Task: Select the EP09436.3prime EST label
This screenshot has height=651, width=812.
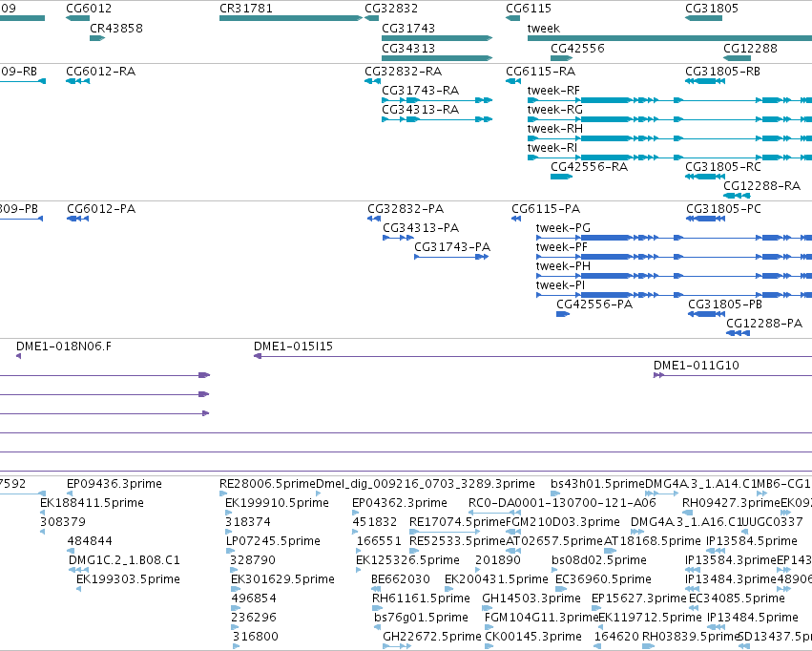Action: coord(115,484)
